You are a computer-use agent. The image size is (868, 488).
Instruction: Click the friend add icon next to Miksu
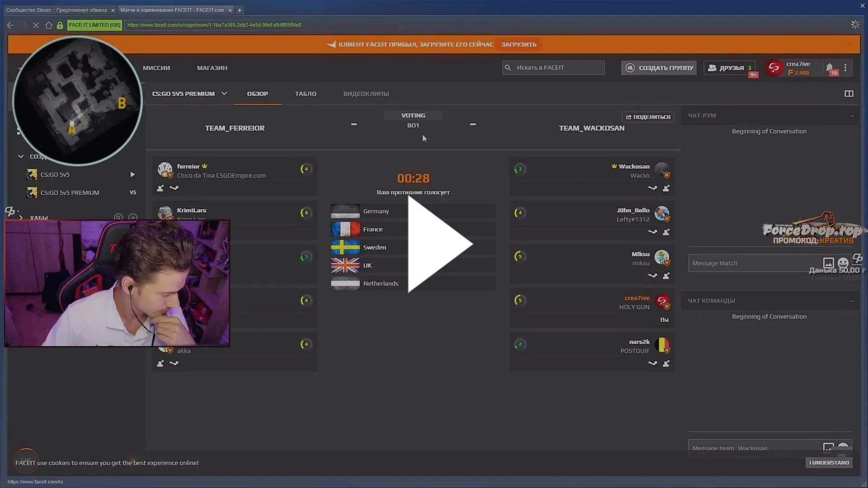point(666,275)
